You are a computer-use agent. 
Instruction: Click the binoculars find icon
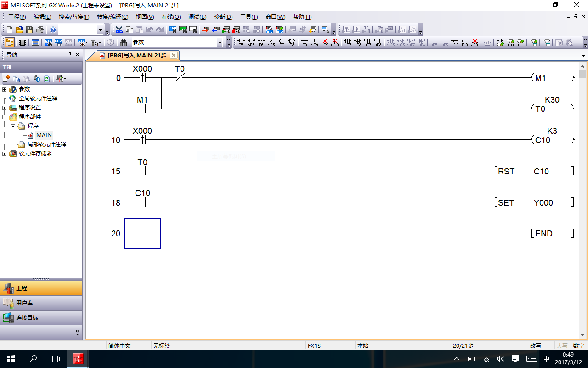[124, 43]
